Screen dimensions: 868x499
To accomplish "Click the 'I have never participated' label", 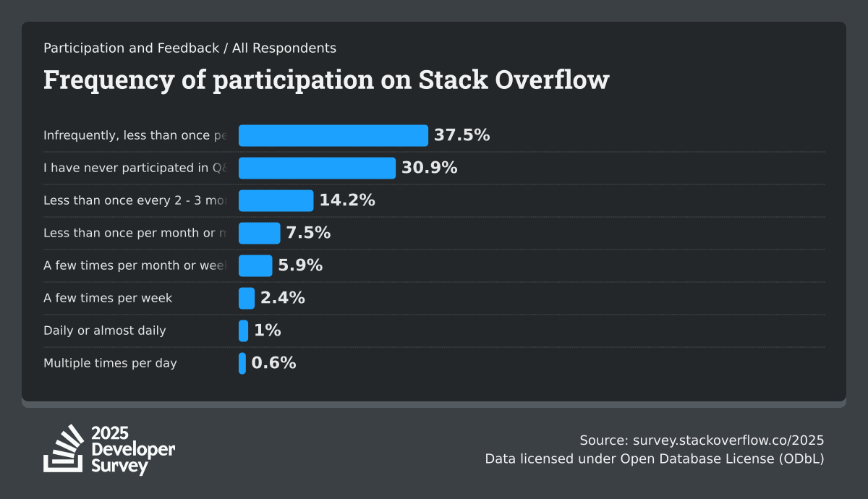I will (x=135, y=168).
